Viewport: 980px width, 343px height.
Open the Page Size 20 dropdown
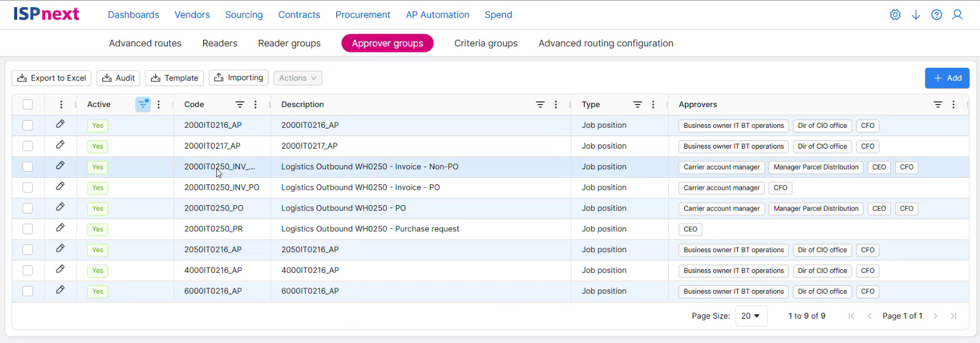pyautogui.click(x=751, y=316)
